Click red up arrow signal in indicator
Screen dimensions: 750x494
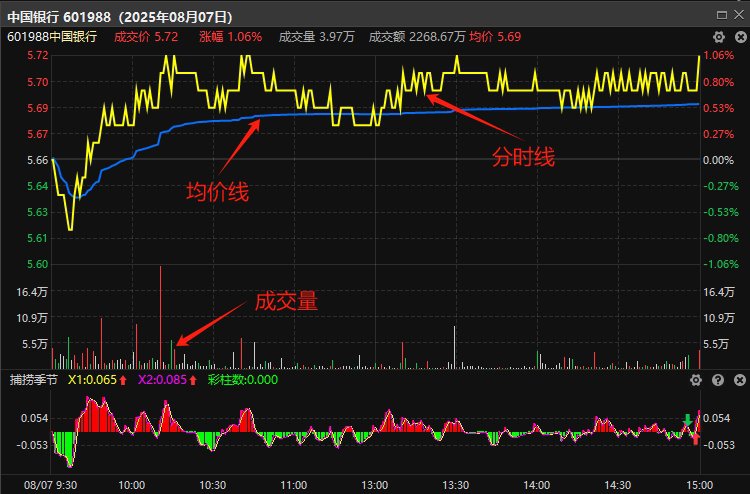click(x=695, y=438)
